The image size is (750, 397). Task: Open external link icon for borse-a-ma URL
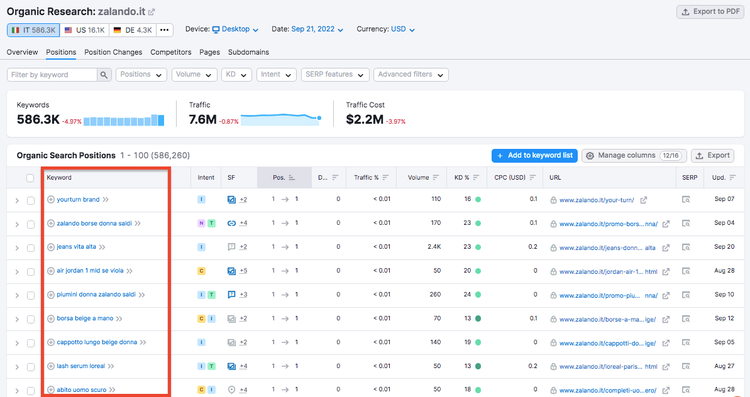666,319
